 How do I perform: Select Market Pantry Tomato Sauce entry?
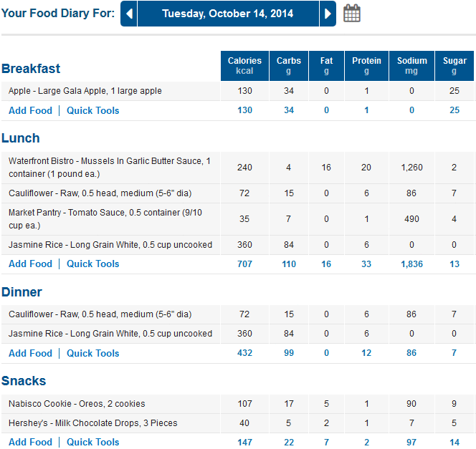tap(105, 219)
